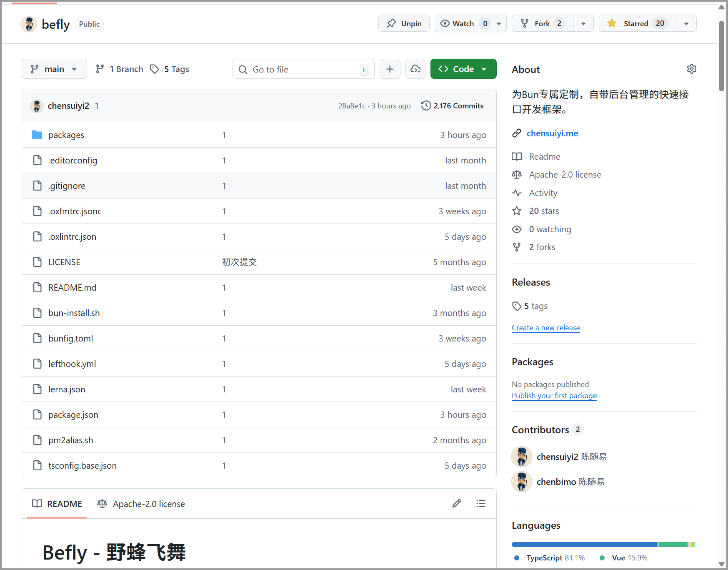
Task: Click the packages folder icon
Action: coord(37,135)
